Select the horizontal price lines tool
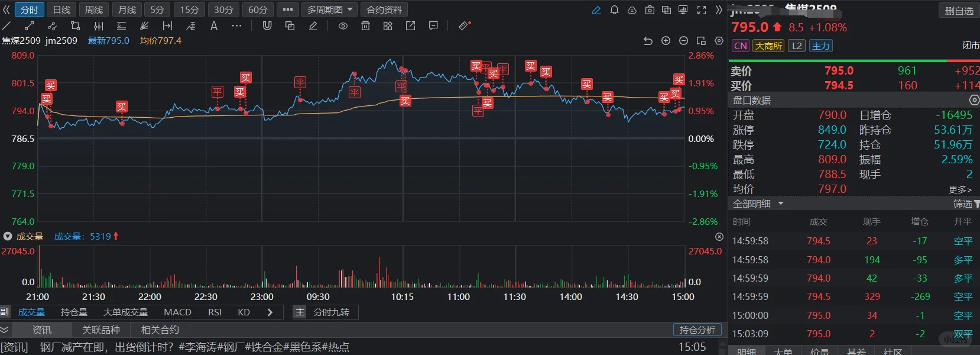Screen dimensions: 980x355 [x=121, y=26]
